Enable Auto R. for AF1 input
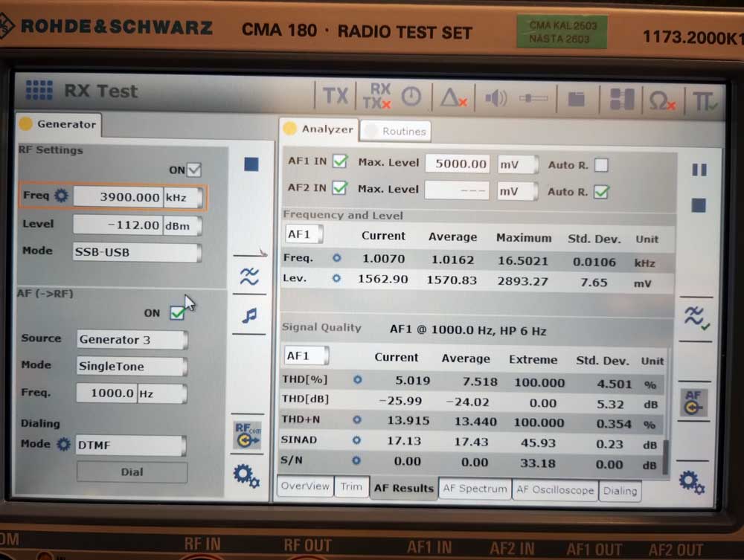The image size is (744, 560). 600,164
